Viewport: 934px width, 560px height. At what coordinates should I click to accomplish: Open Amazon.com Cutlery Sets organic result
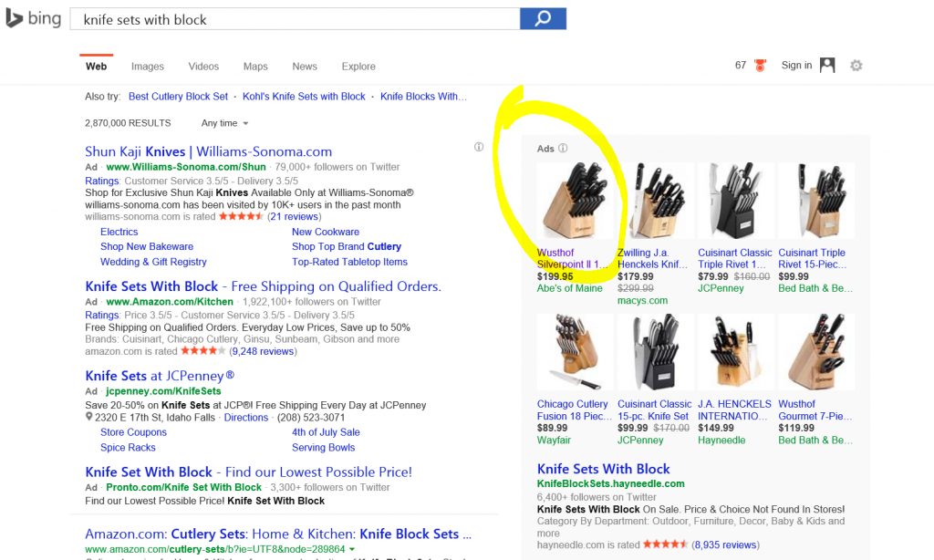point(278,534)
